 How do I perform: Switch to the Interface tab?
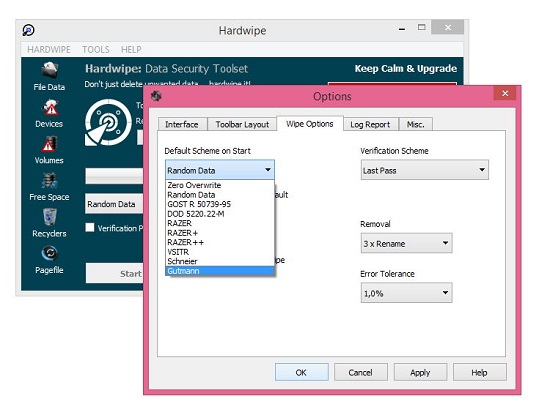tap(182, 124)
